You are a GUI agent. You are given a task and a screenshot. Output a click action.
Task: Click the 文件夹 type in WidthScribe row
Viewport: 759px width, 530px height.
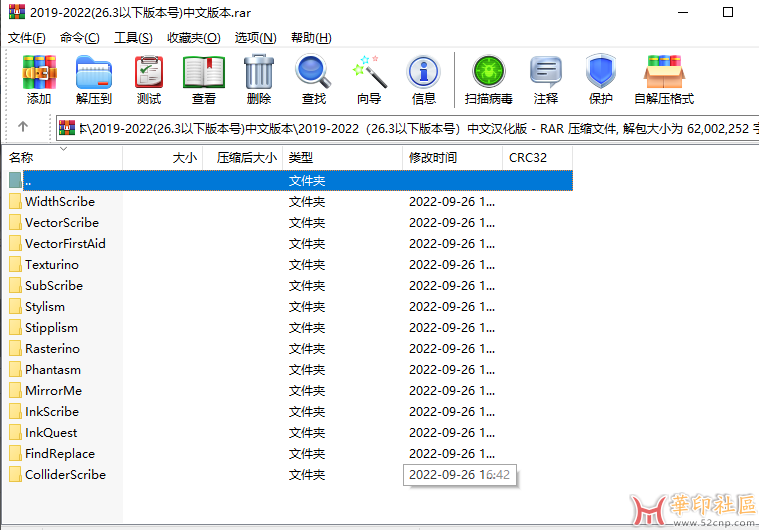(307, 201)
